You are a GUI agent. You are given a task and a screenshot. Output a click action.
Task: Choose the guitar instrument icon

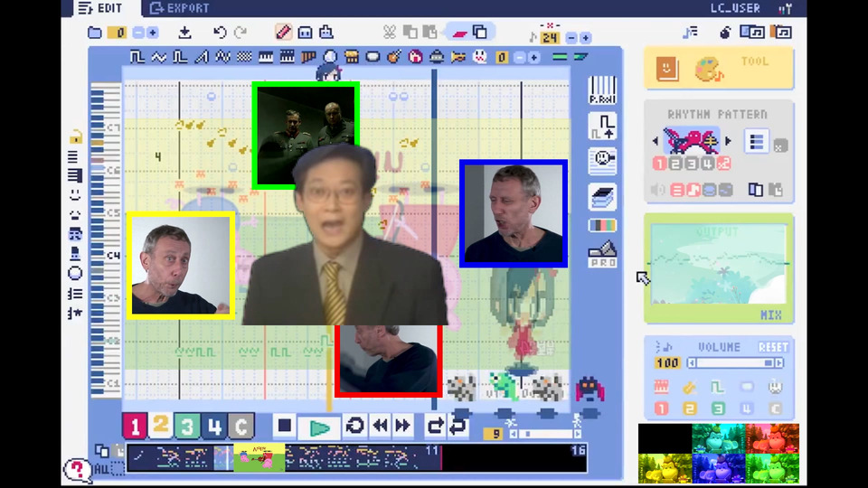coord(394,57)
